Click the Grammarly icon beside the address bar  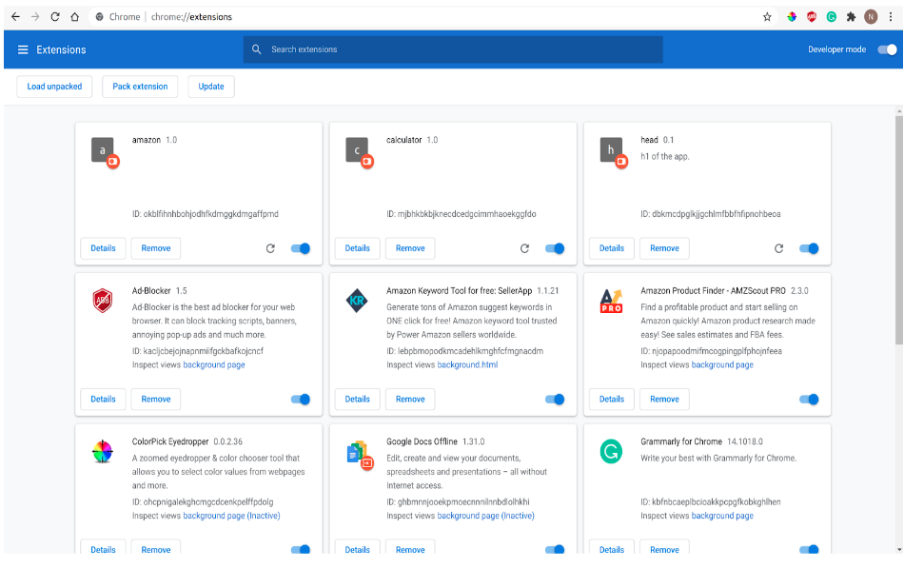(x=832, y=16)
